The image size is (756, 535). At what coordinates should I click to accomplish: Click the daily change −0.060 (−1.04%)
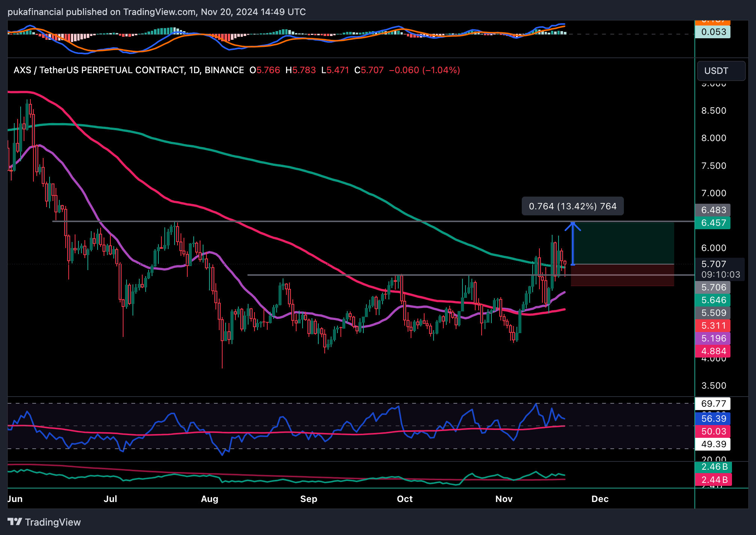click(425, 70)
